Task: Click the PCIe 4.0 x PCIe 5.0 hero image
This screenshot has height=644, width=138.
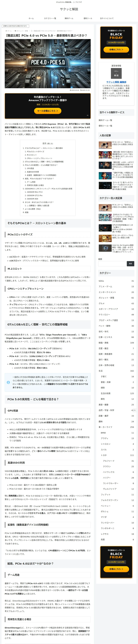Action: (x=48, y=64)
